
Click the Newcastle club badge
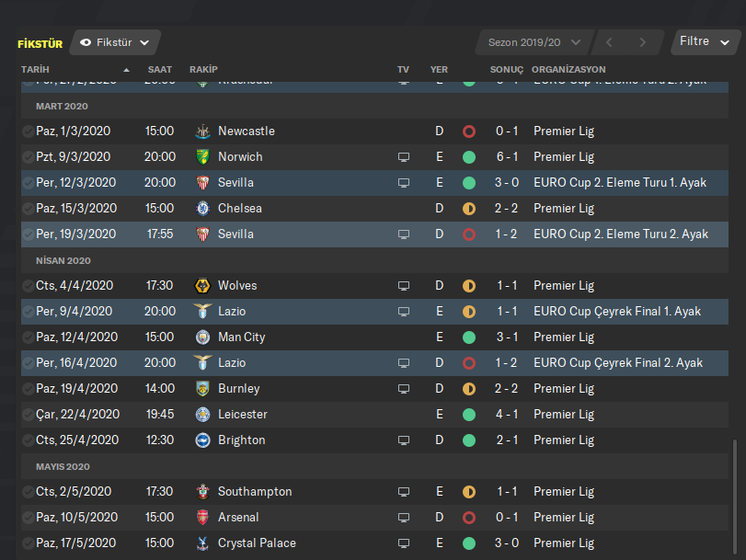click(202, 131)
